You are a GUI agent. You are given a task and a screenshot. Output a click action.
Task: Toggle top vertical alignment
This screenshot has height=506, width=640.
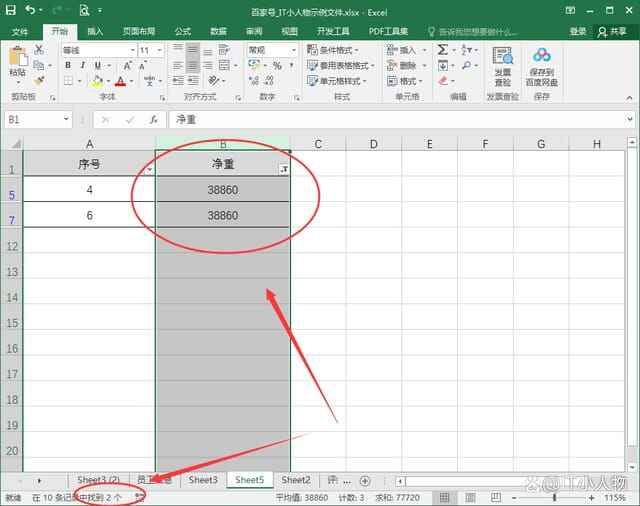pos(177,49)
